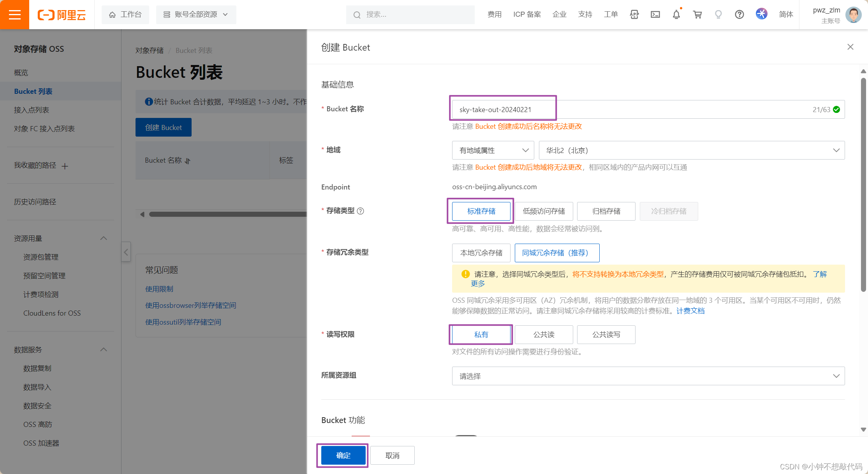
Task: Select 归档存储 storage type
Action: [x=606, y=211]
